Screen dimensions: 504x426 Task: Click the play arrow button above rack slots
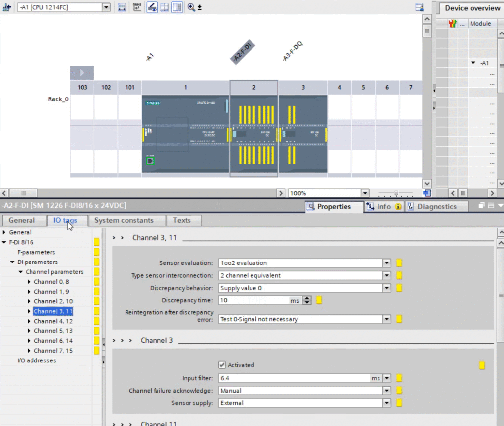tap(82, 72)
